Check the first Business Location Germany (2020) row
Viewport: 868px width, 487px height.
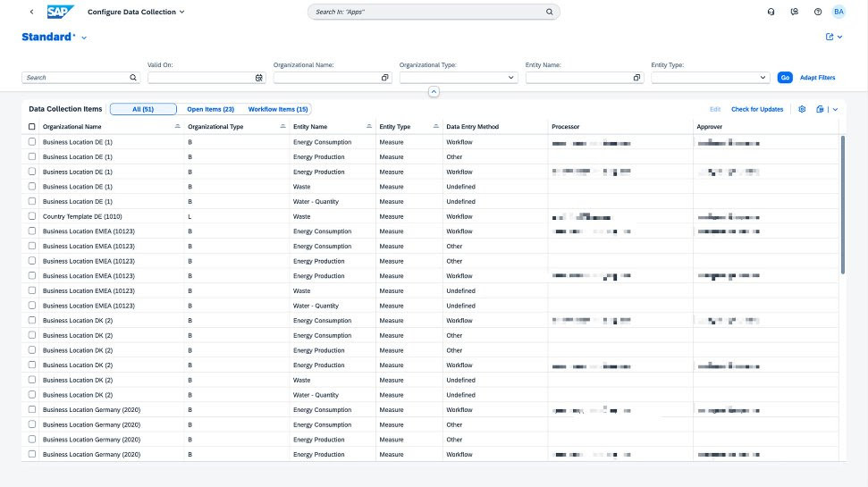point(32,410)
